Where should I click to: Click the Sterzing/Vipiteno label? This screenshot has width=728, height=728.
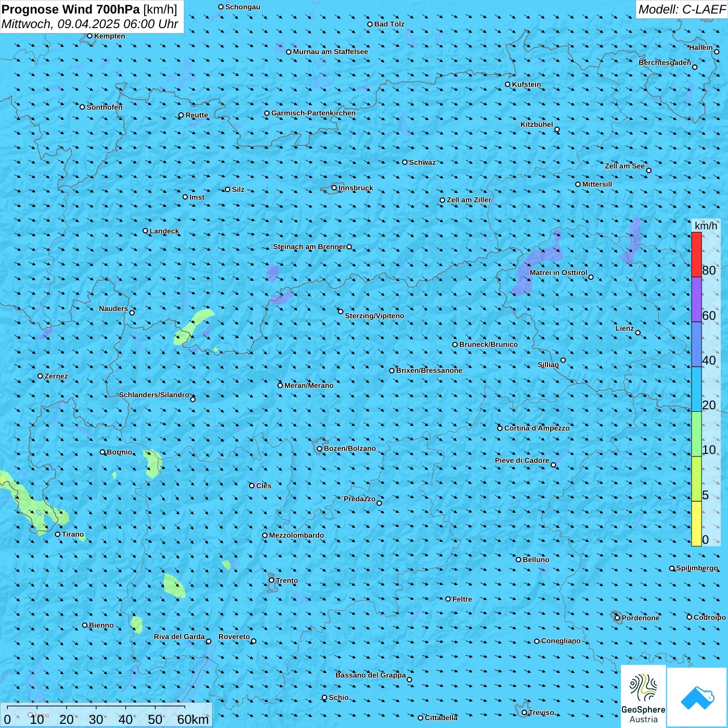pos(374,316)
